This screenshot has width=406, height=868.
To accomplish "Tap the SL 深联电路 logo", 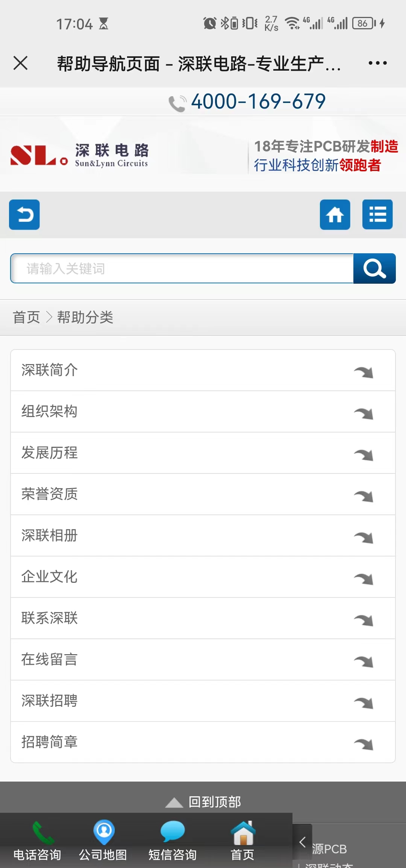I will [79, 155].
